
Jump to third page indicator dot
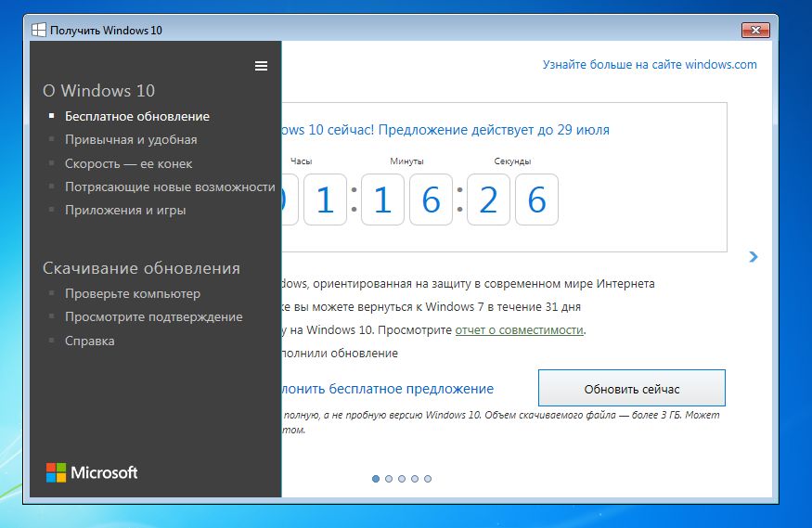(402, 479)
